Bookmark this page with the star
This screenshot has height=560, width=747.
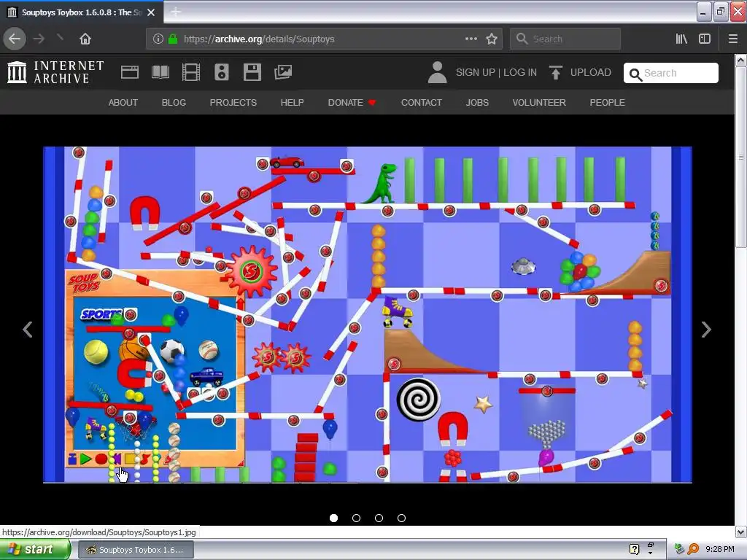(x=492, y=39)
